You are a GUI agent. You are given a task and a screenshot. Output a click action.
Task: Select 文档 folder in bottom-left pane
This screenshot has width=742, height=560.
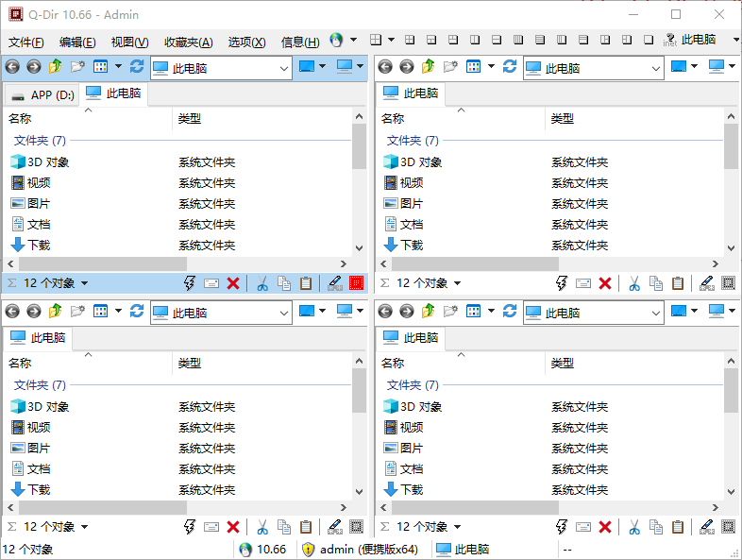point(39,468)
